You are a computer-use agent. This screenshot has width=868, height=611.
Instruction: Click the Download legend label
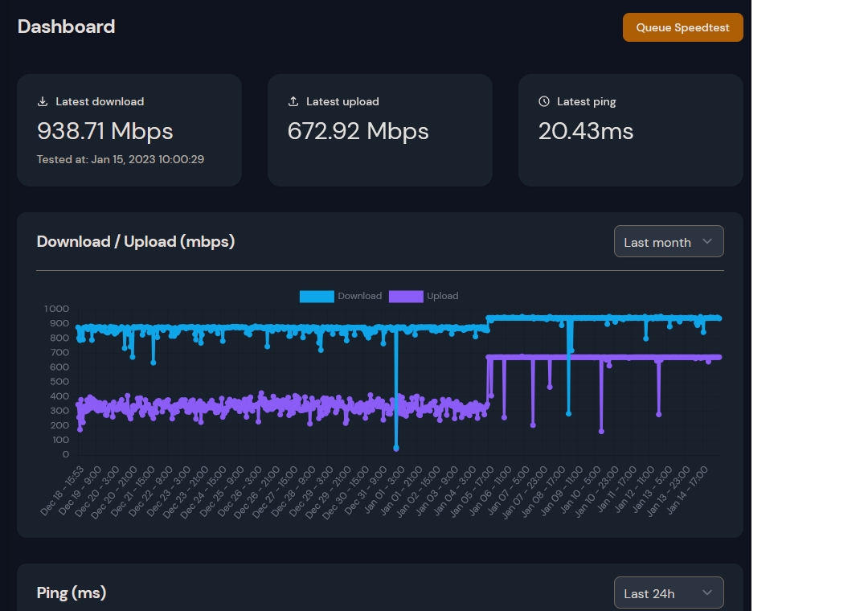click(x=360, y=297)
